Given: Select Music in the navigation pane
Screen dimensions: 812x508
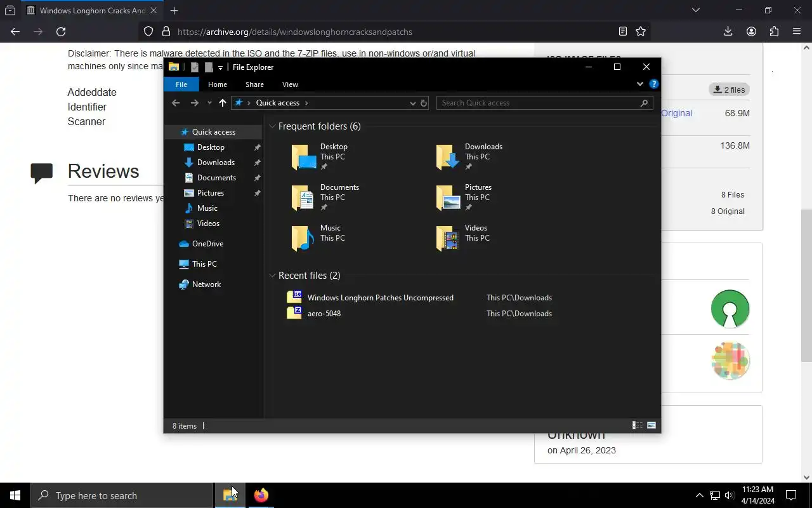Looking at the screenshot, I should tap(207, 208).
